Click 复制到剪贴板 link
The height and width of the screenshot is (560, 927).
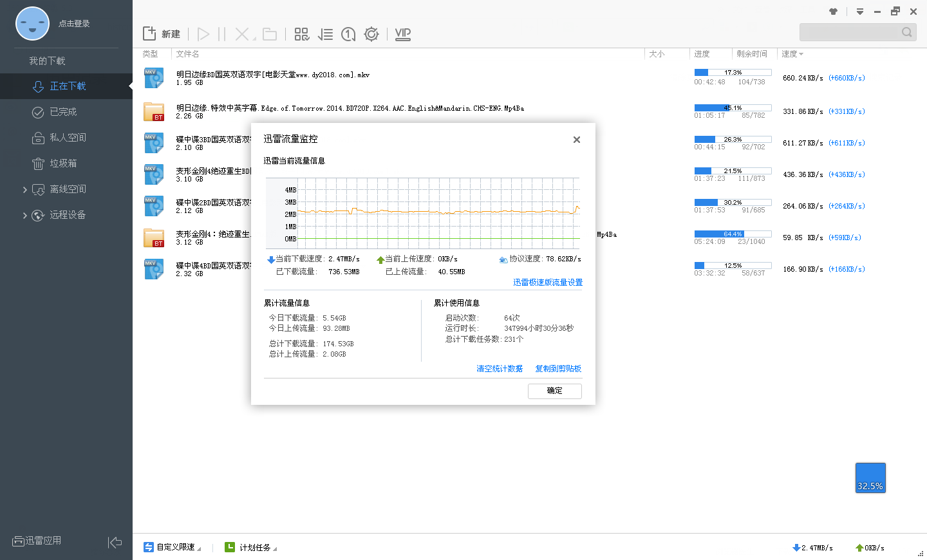click(558, 369)
